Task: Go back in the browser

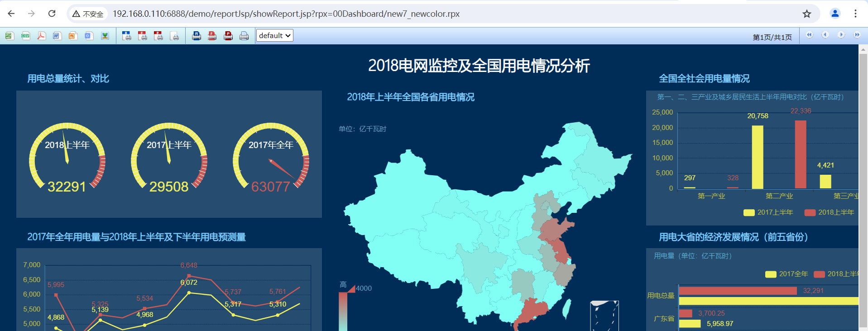Action: [11, 14]
